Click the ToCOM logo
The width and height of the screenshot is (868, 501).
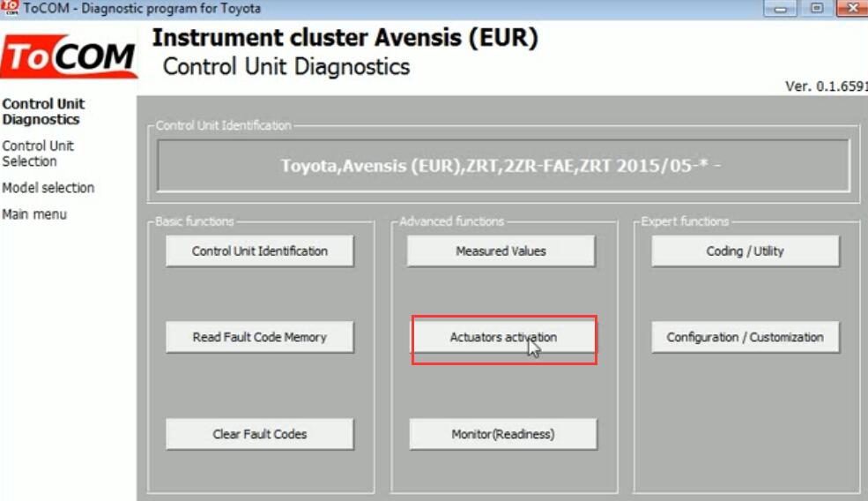[x=69, y=56]
